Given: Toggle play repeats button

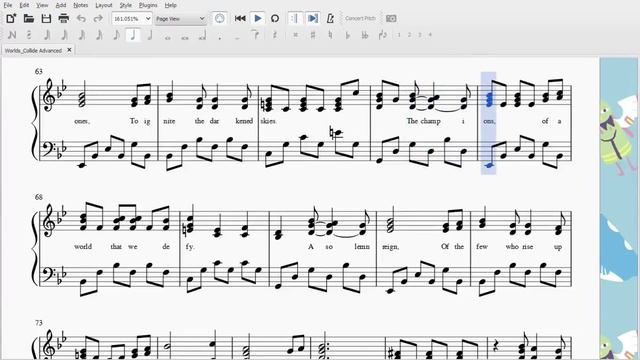Looking at the screenshot, I should point(295,18).
